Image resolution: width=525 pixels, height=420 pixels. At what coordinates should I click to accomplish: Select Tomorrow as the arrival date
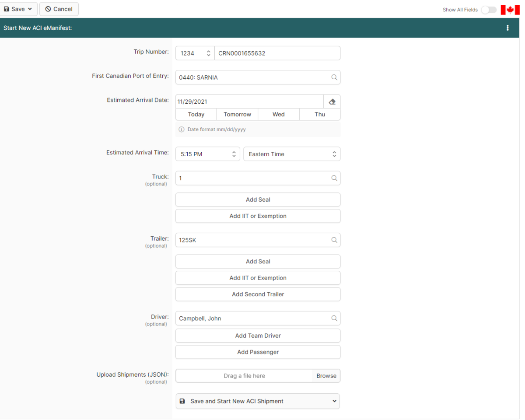(237, 114)
